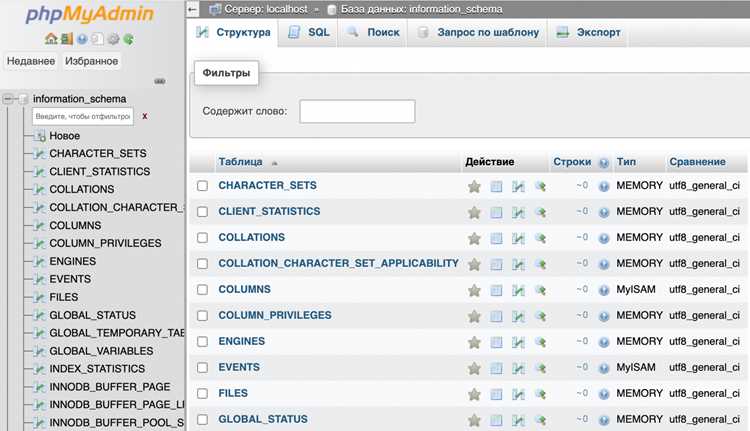
Task: Open INNODB_BUFFER_PAGE in the sidebar tree
Action: click(110, 387)
